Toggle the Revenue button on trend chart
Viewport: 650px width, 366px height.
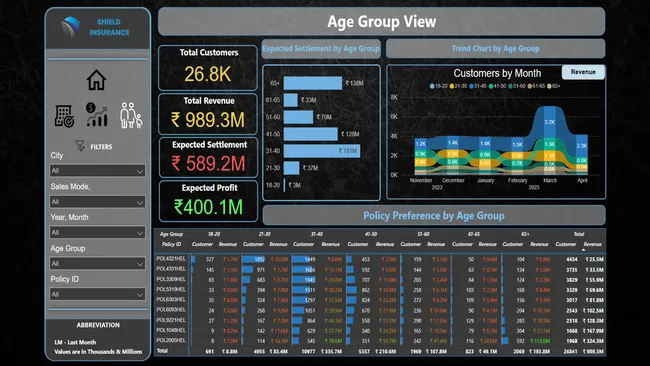pyautogui.click(x=583, y=72)
